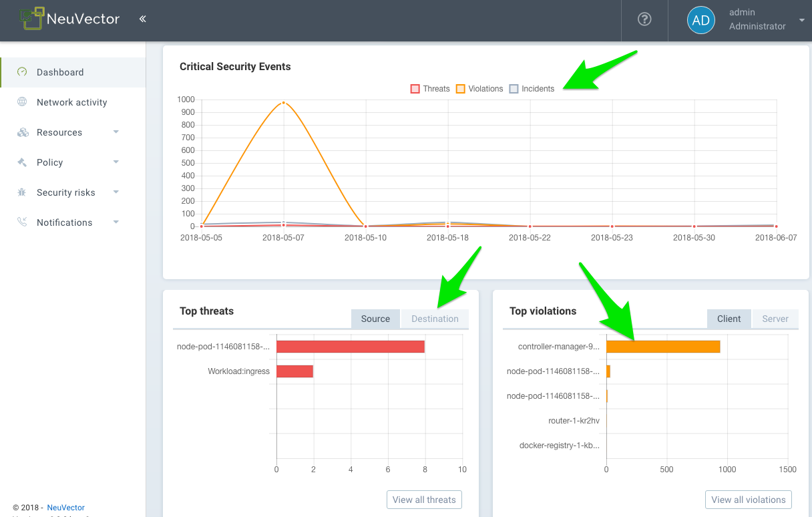Click the orange controller-manager violations bar
Image resolution: width=812 pixels, height=517 pixels.
[662, 347]
